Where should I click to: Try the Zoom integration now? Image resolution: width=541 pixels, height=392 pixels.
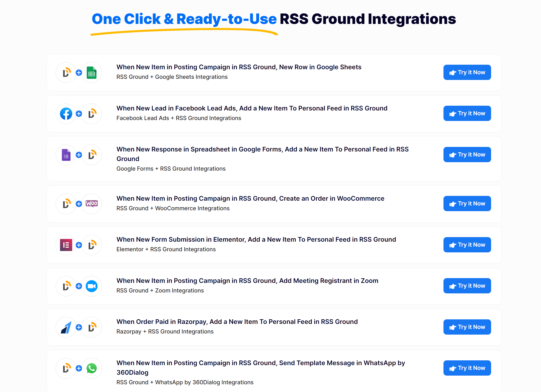[467, 286]
